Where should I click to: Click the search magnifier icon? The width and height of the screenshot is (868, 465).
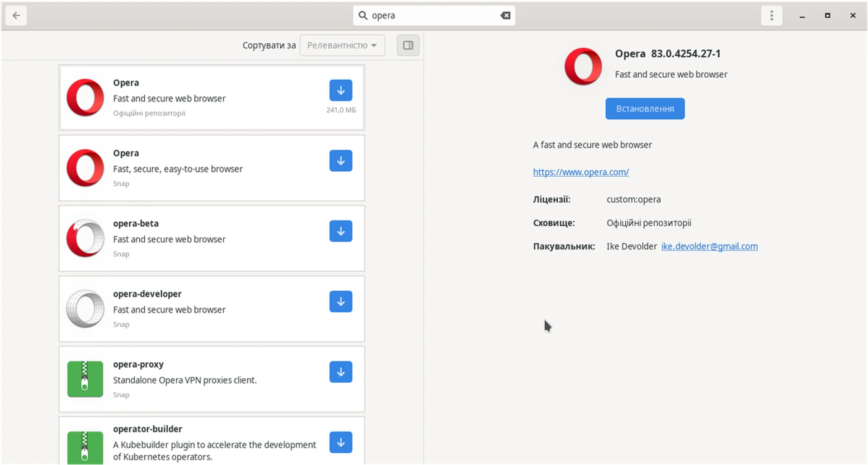363,15
